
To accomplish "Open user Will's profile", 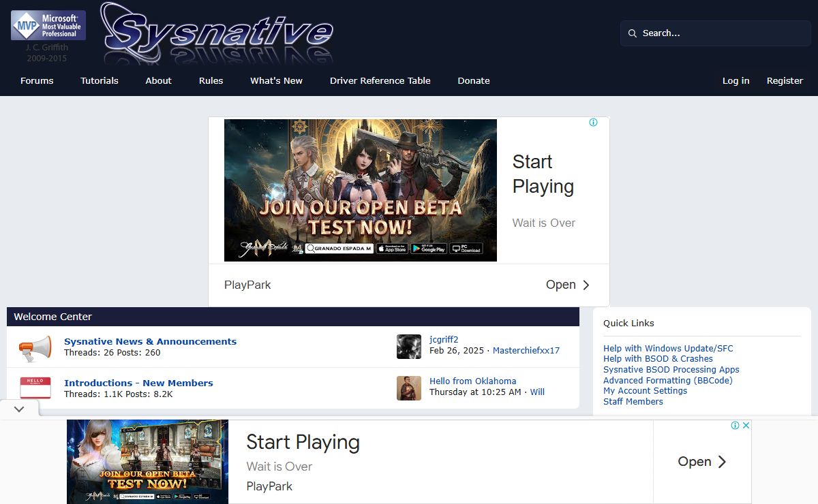I will (x=537, y=392).
